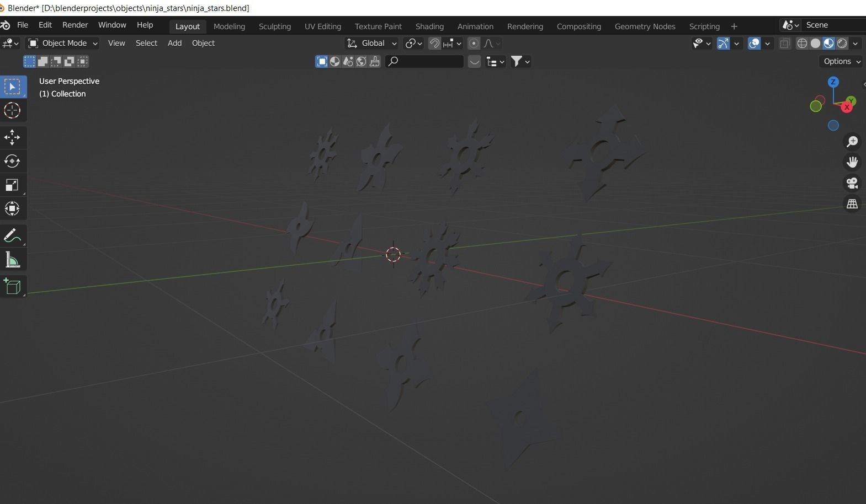
Task: Open the viewport Object menu
Action: 203,43
